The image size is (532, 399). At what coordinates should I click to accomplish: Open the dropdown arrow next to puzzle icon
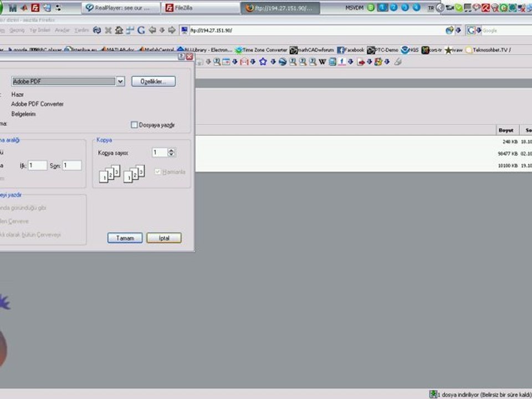point(387,62)
